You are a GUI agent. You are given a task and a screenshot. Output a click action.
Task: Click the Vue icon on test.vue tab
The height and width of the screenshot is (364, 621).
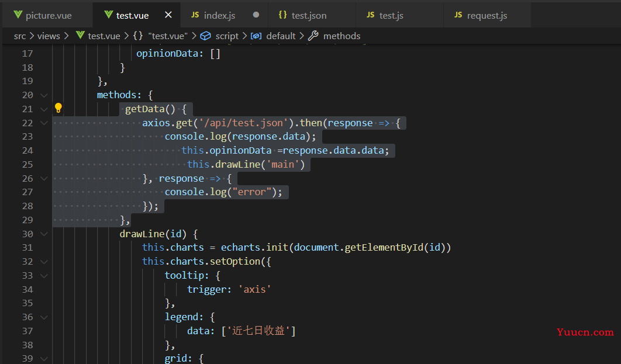pyautogui.click(x=109, y=15)
